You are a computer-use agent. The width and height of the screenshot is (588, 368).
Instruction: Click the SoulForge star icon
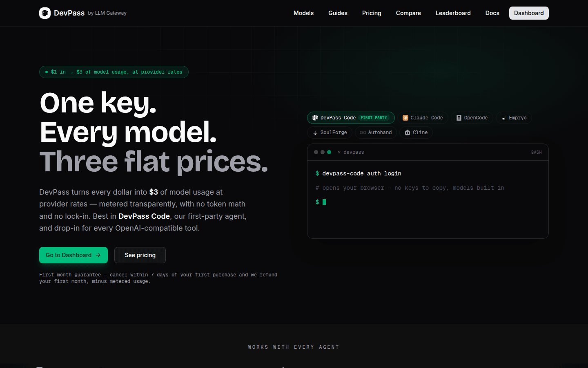315,133
